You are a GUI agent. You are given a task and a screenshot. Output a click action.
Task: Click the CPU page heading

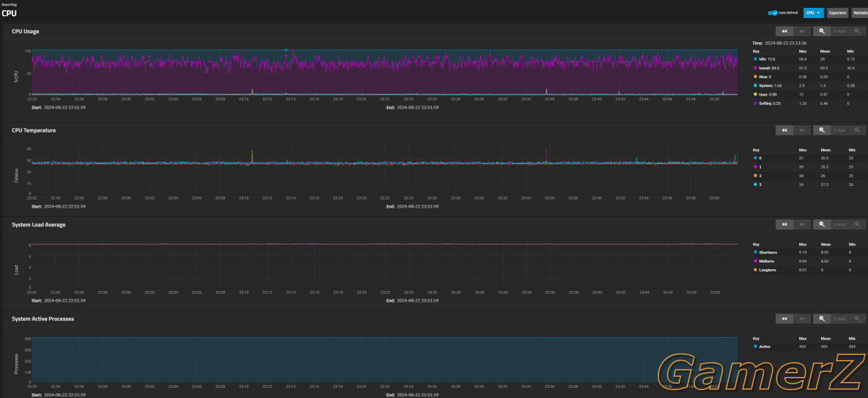(9, 13)
